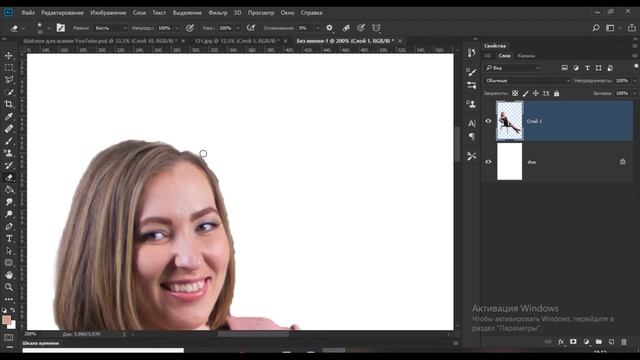Open the layer filter Вид dropdown
Screen dimensions: 640x360
click(513, 68)
